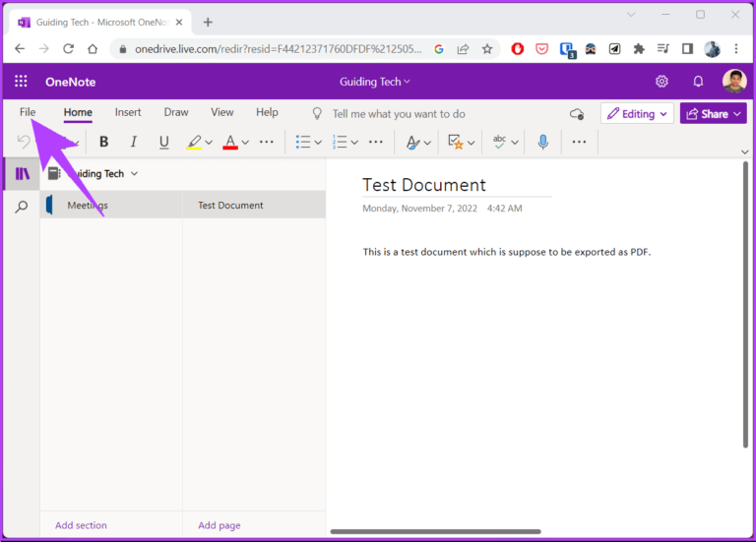
Task: Open the OneNote account profile picture
Action: coord(733,81)
